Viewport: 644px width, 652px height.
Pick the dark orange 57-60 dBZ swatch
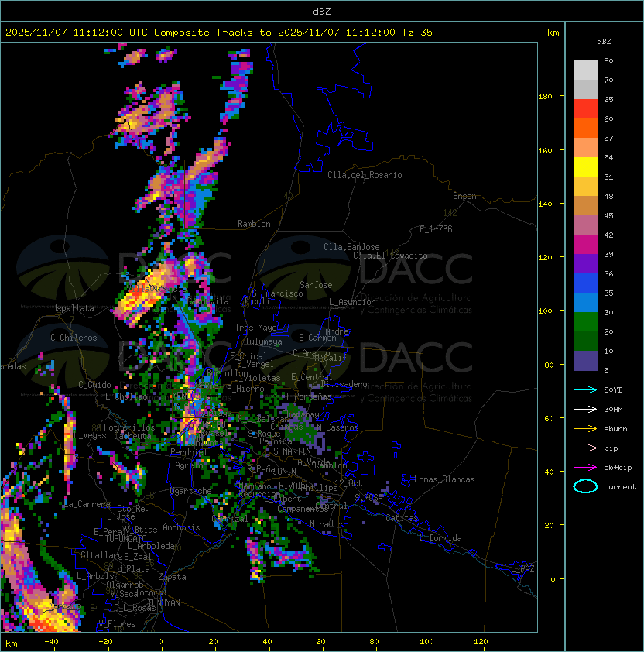click(x=585, y=129)
